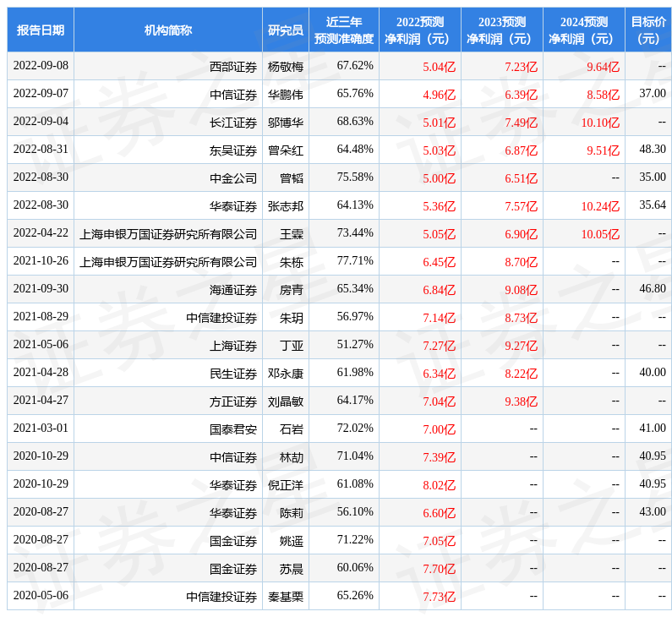Click the 机构简称 column header
Image resolution: width=672 pixels, height=617 pixels.
pos(168,30)
